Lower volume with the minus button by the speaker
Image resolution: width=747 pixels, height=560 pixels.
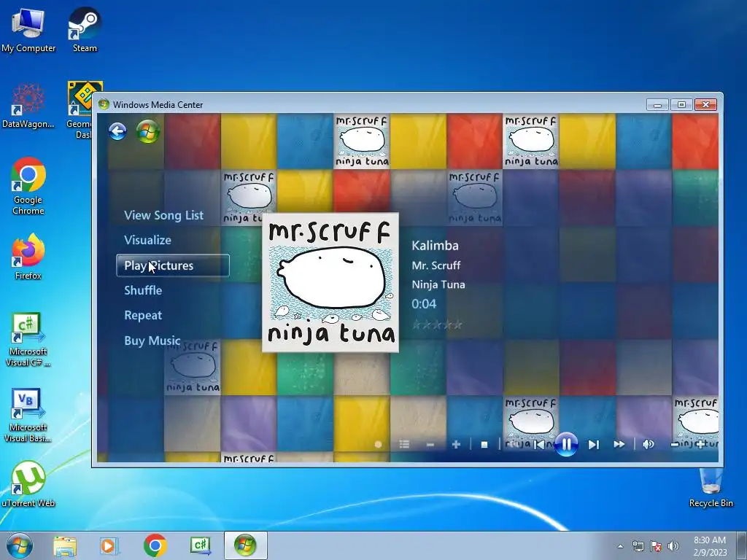(x=675, y=445)
